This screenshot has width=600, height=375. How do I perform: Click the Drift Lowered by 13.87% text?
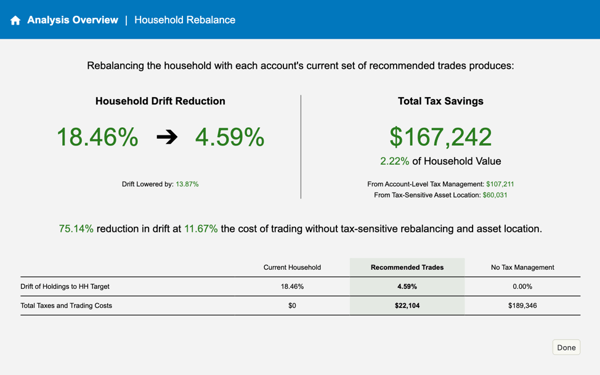tap(160, 184)
